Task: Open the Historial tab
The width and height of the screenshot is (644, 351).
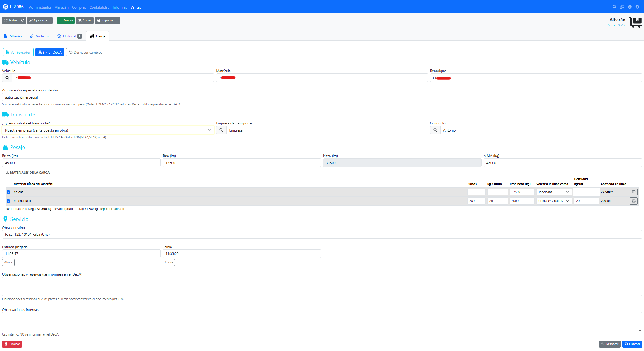Action: click(70, 36)
